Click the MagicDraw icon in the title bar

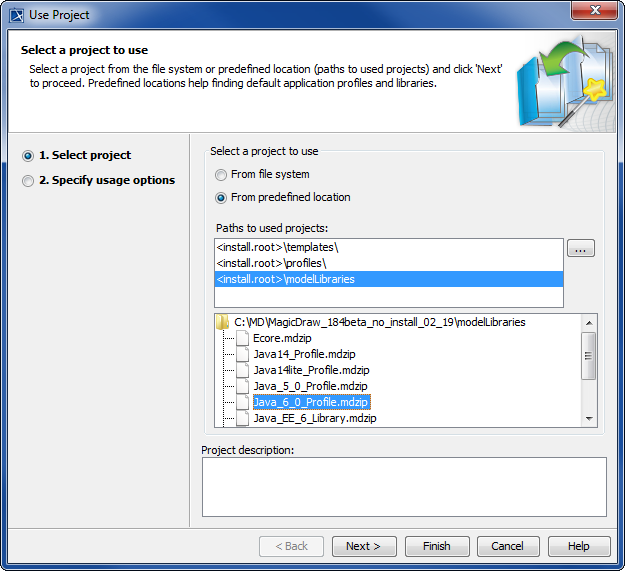pyautogui.click(x=17, y=15)
